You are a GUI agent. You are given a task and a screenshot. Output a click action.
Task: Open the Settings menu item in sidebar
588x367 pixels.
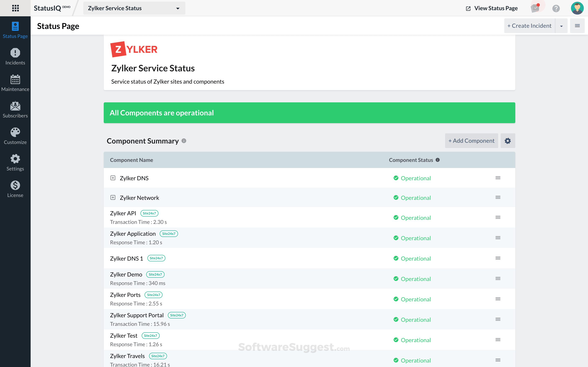[15, 162]
